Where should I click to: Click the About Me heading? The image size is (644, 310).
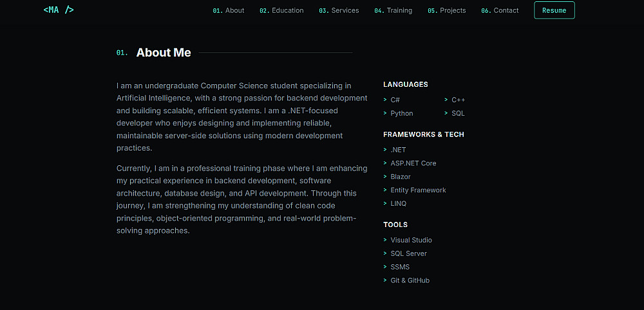164,53
